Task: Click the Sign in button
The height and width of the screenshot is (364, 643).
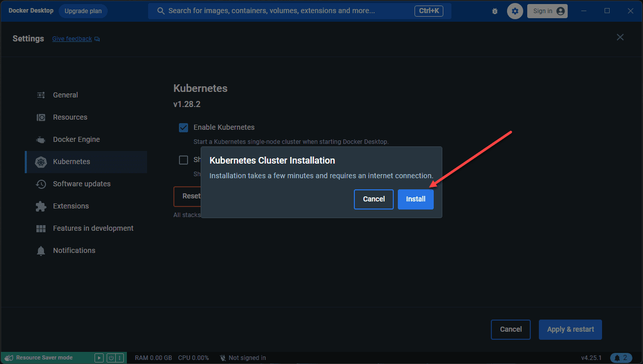Action: pos(547,11)
